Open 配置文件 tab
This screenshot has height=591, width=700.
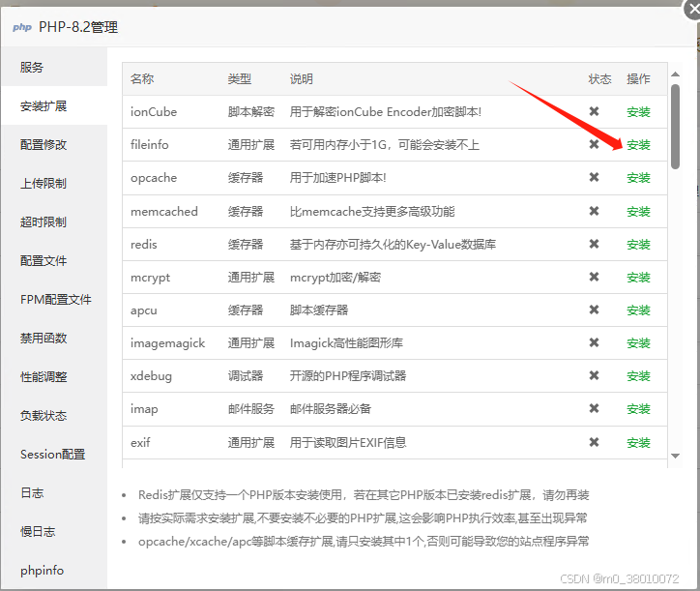[x=54, y=260]
